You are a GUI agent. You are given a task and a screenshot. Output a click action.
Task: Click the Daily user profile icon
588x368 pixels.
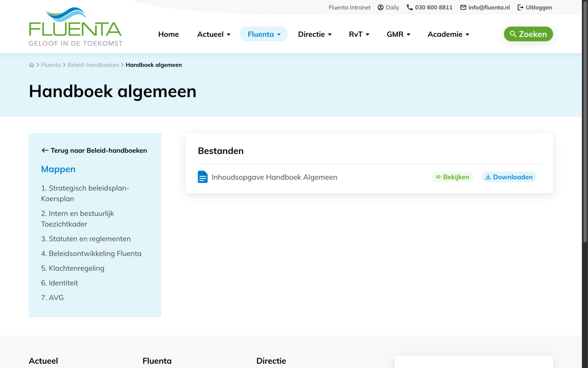(x=381, y=7)
